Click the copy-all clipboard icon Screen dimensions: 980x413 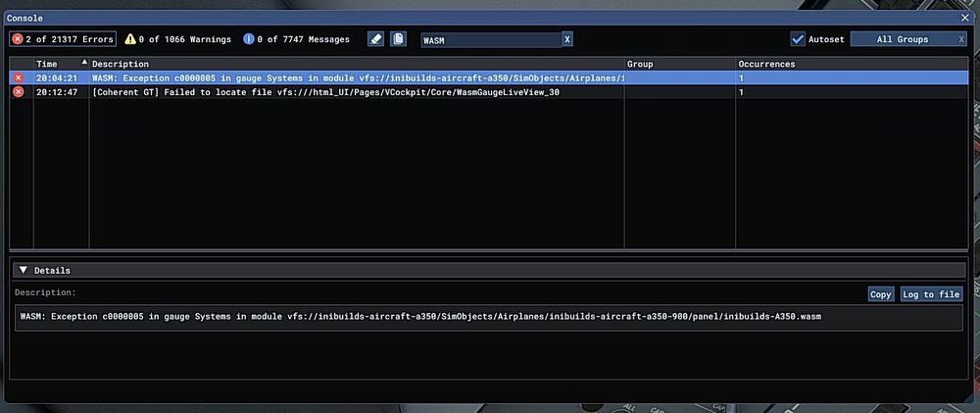(x=399, y=39)
